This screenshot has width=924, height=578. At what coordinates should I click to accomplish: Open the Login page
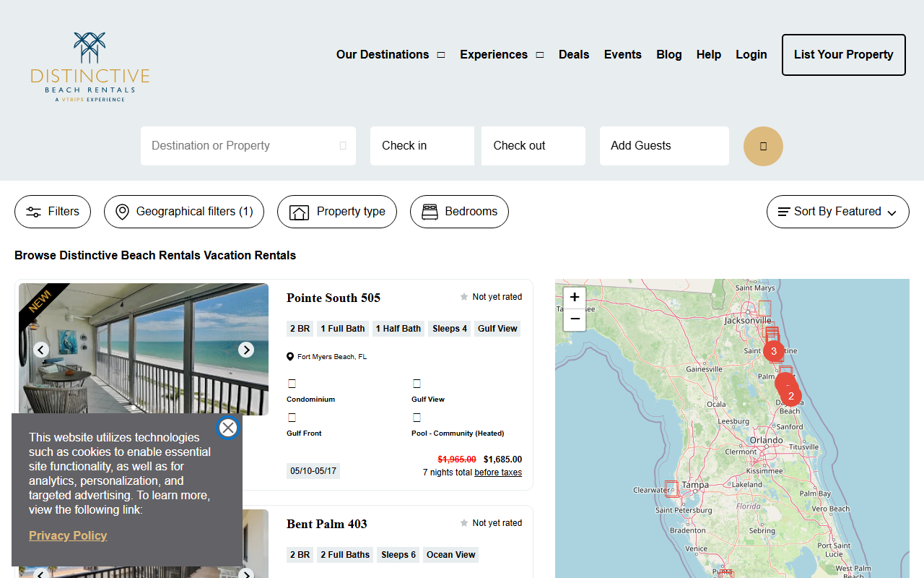(x=751, y=55)
